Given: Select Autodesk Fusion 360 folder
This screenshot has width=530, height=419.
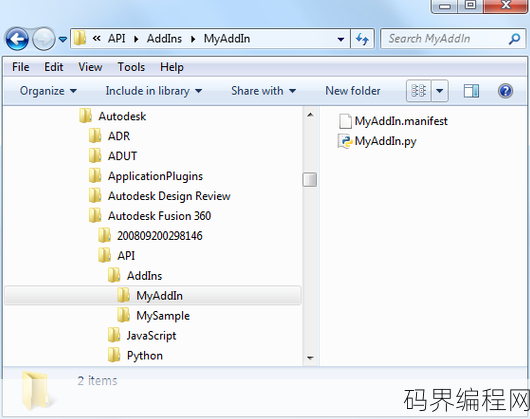Looking at the screenshot, I should pos(159,216).
